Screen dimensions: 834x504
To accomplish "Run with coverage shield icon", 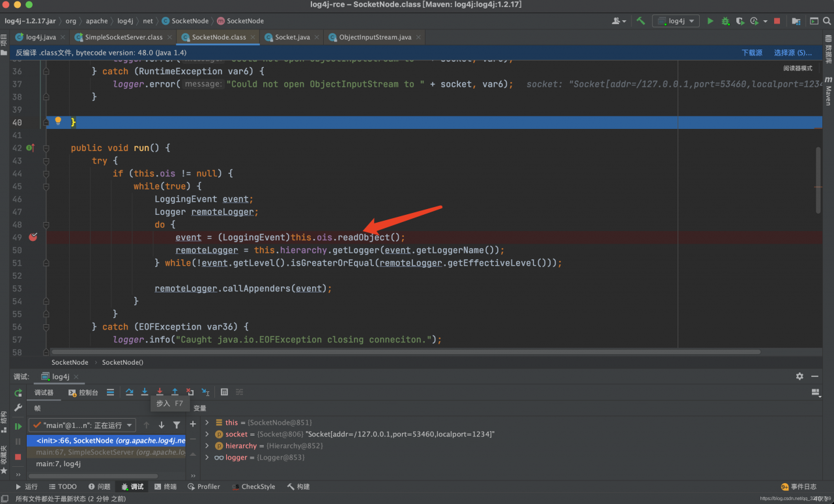I will coord(740,21).
